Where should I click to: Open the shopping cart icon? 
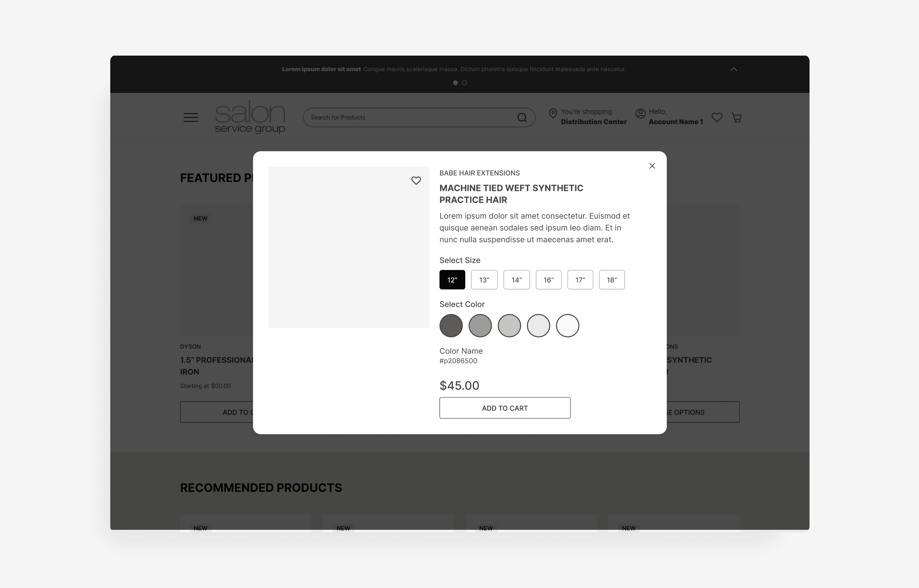737,118
